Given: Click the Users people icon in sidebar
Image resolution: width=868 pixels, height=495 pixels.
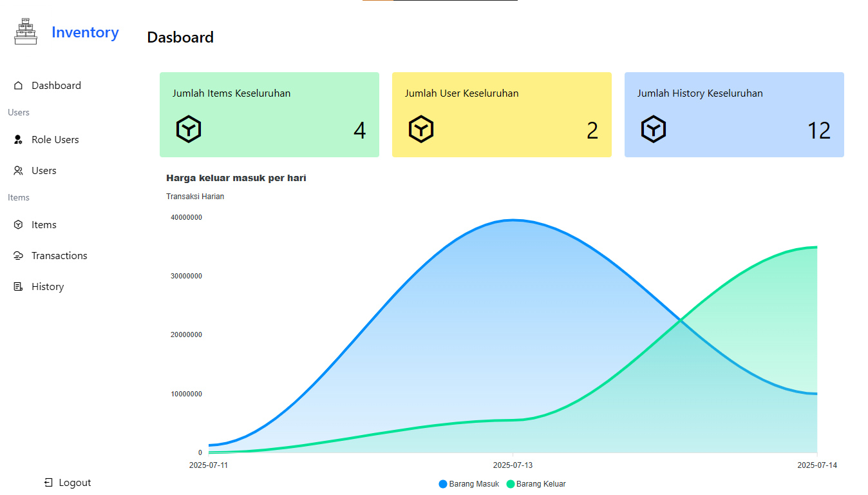Looking at the screenshot, I should point(18,171).
